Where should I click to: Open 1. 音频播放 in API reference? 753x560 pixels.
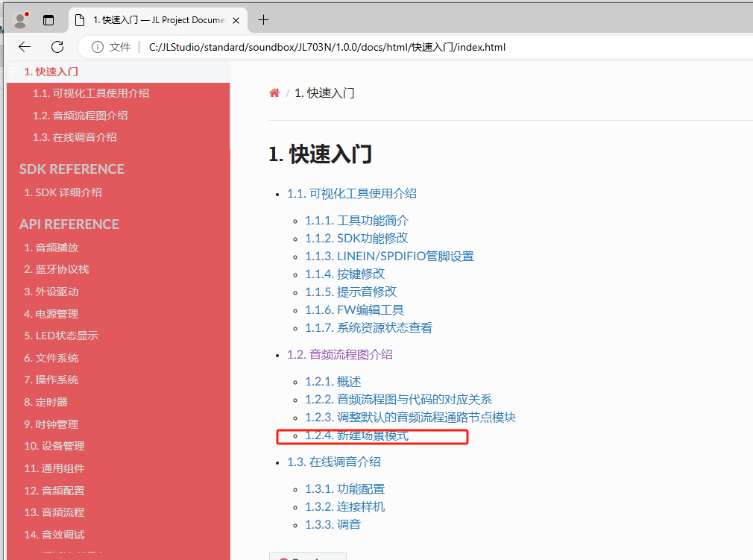51,248
